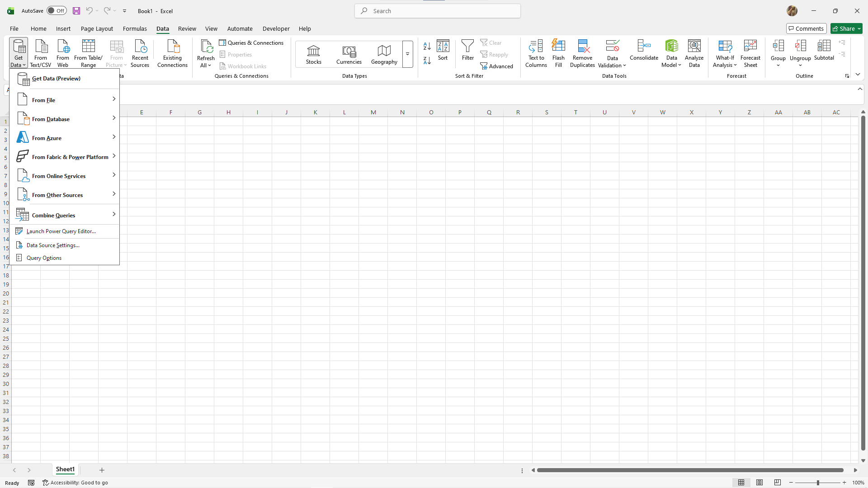The height and width of the screenshot is (488, 868).
Task: Toggle the AutoSave switch off
Action: click(56, 10)
